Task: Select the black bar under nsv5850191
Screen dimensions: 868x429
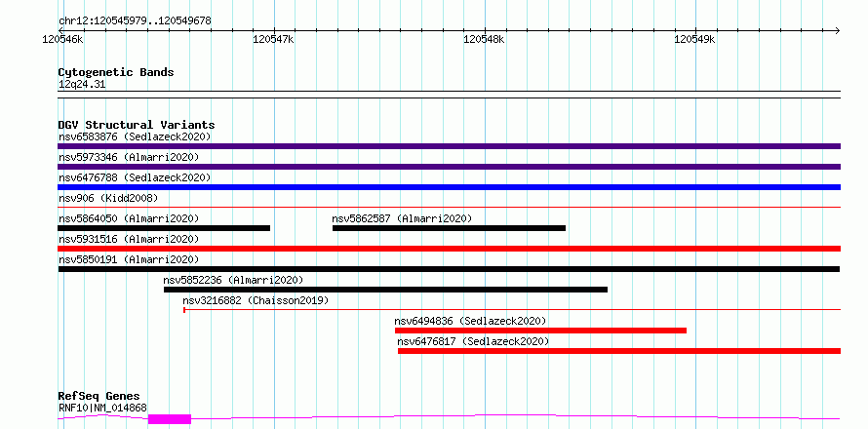Action: (x=449, y=269)
